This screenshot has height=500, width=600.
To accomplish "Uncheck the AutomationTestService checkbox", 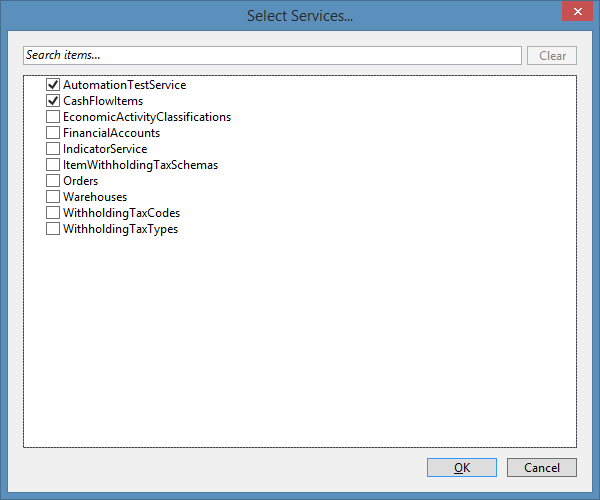I will 53,84.
